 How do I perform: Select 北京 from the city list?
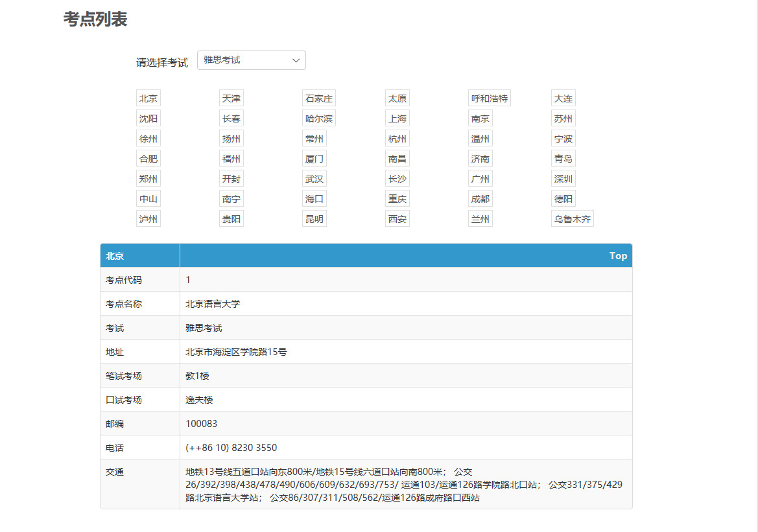pyautogui.click(x=148, y=98)
